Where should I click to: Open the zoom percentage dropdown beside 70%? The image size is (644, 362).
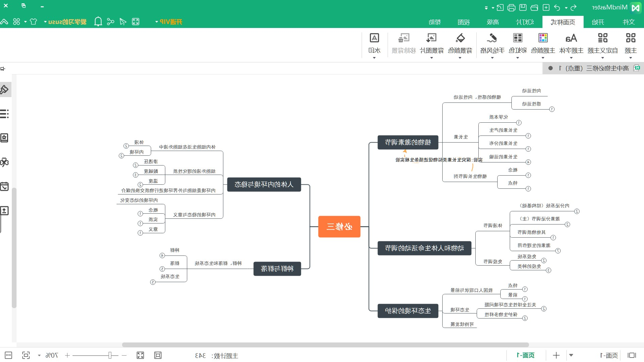click(x=39, y=356)
